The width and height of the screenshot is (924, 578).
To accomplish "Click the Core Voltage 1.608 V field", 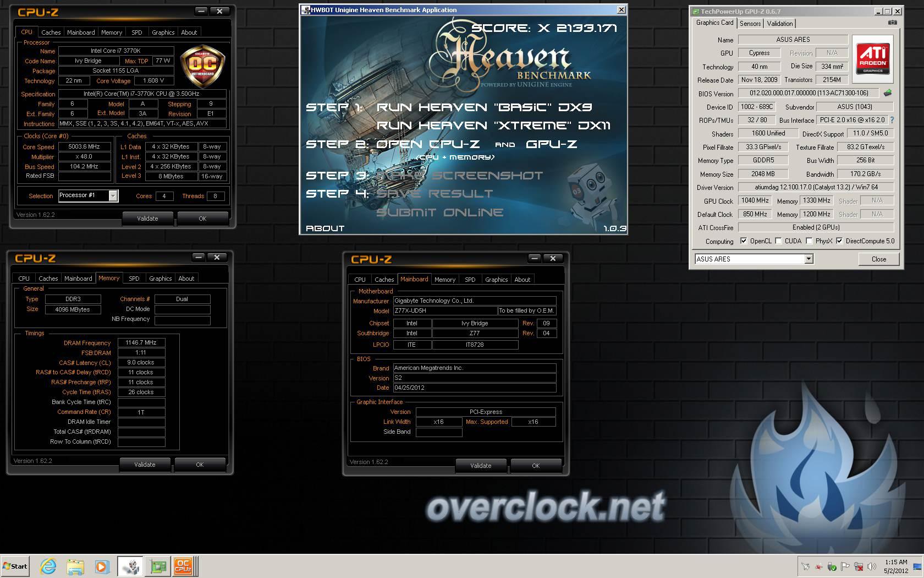I will coord(154,80).
